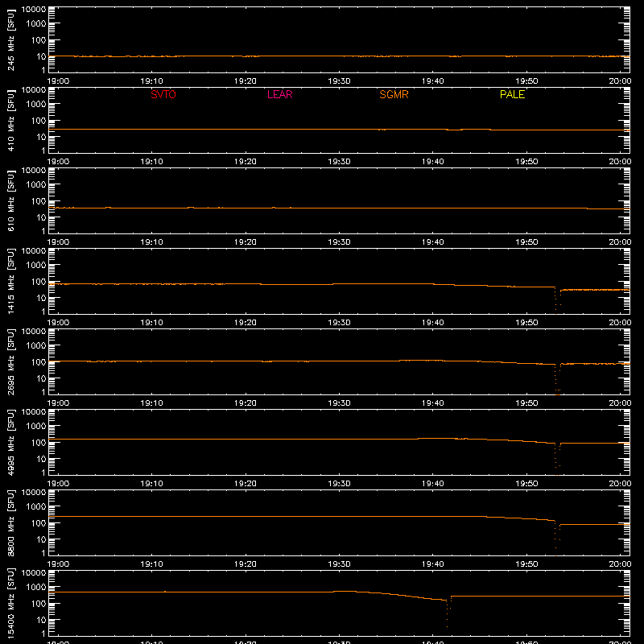Select the 15400 MHz [SFU] axis label
Screen dimensions: 644x644
[10, 603]
